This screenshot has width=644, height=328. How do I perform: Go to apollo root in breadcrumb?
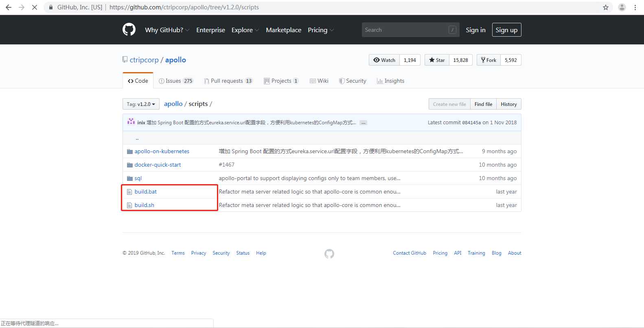click(x=173, y=104)
